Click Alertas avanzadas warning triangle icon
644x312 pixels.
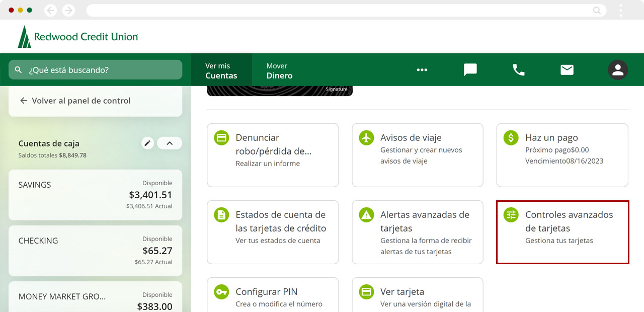pos(366,215)
